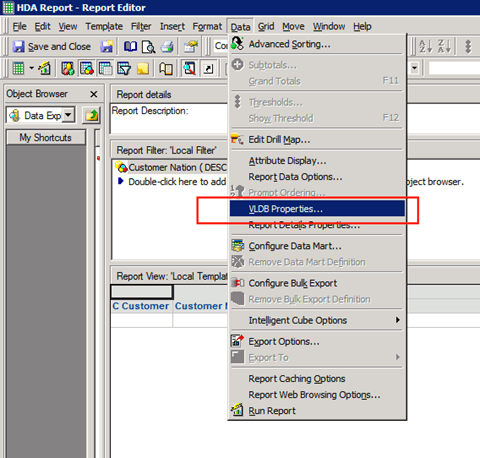Click the sort descending Z-A icon
480x458 pixels.
point(444,46)
